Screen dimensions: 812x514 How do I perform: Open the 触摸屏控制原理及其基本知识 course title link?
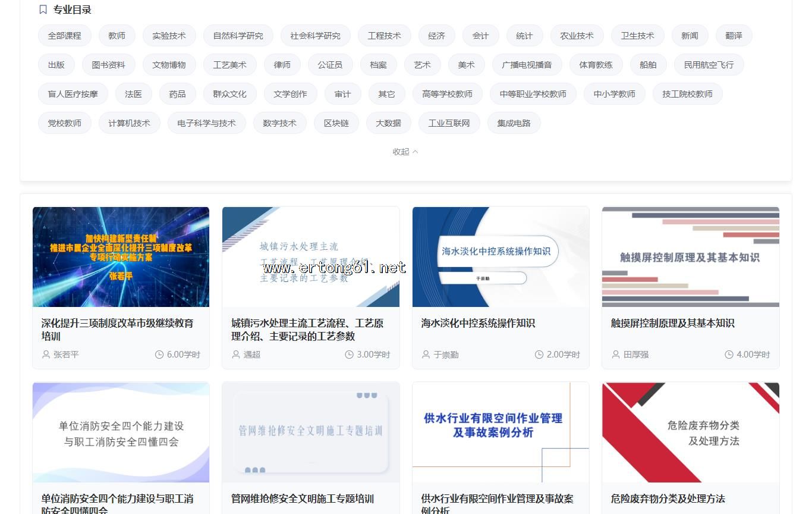(x=672, y=323)
